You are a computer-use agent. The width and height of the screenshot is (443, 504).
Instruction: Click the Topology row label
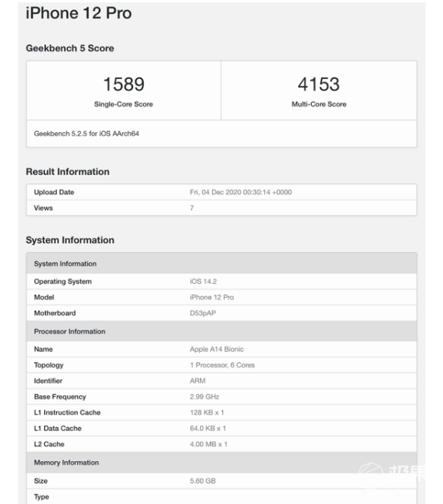click(x=49, y=365)
